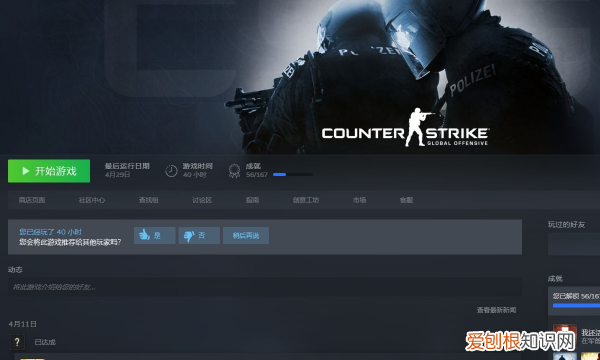Click the 玩过的好友 friends heading
This screenshot has width=600, height=360.
tap(566, 225)
